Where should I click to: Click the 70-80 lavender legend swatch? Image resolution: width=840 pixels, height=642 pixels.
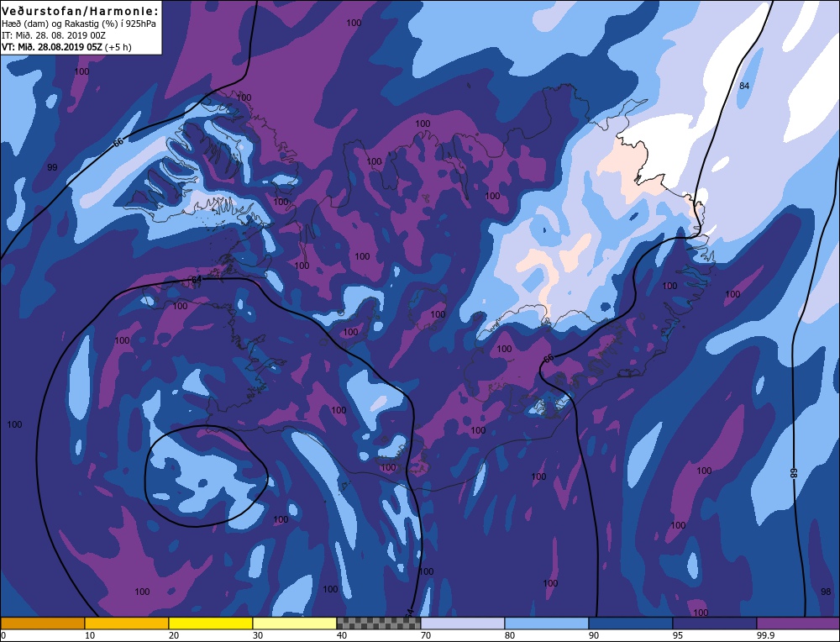point(463,623)
